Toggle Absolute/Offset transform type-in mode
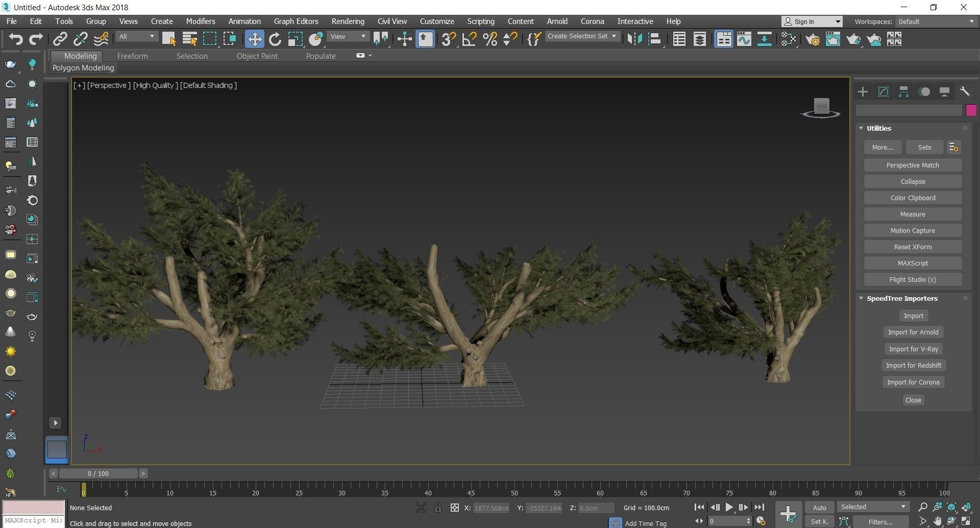The image size is (980, 528). point(454,508)
